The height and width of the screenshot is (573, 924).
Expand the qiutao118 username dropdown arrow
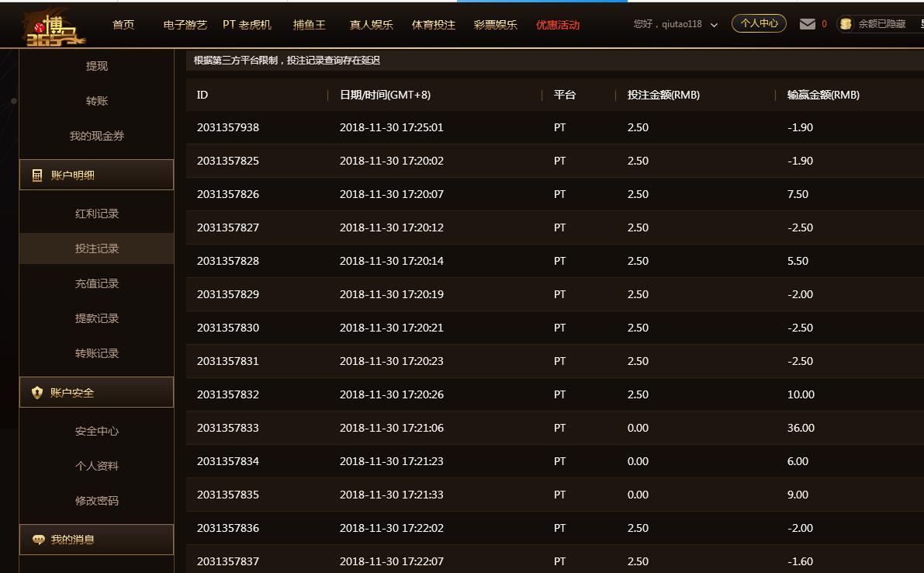click(x=714, y=25)
